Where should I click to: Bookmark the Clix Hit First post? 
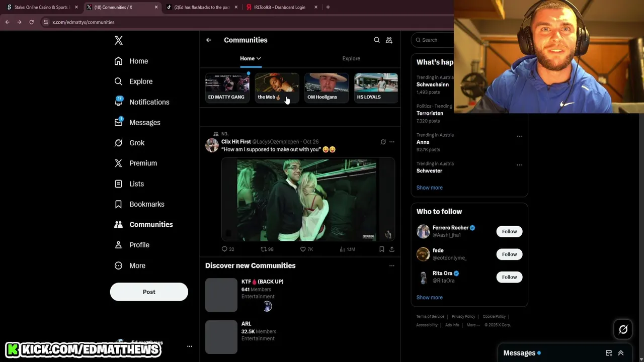coord(381,249)
